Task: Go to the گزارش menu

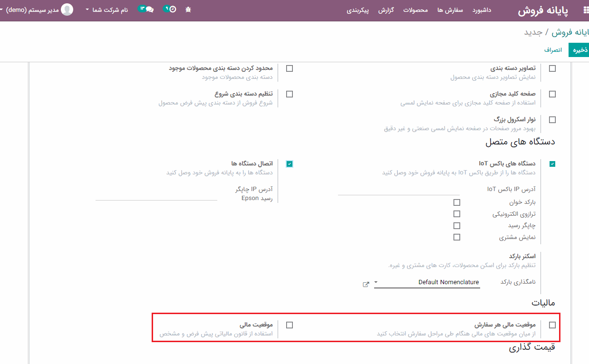Action: tap(387, 10)
